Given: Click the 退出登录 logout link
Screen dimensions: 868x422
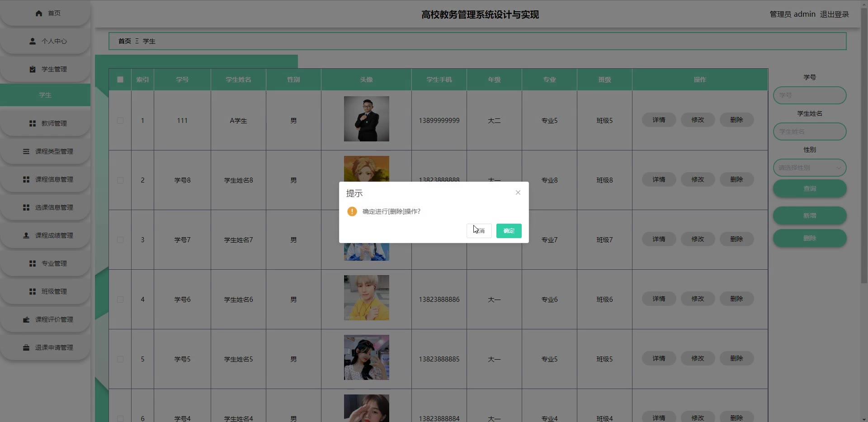Looking at the screenshot, I should pyautogui.click(x=835, y=14).
